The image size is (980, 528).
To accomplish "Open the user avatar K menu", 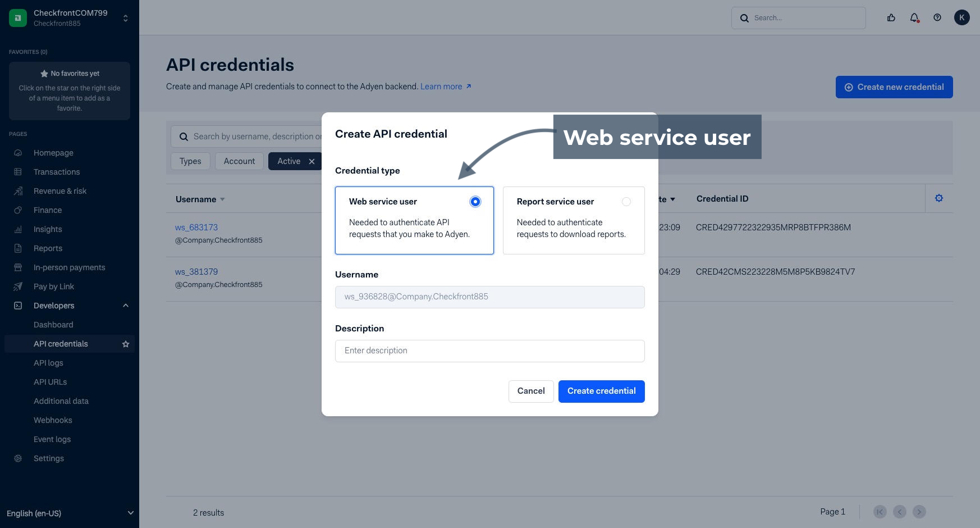I will click(x=962, y=18).
